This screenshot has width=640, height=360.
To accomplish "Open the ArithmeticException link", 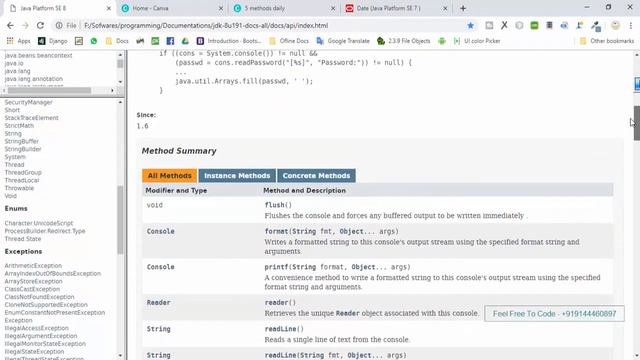I will 33,266.
